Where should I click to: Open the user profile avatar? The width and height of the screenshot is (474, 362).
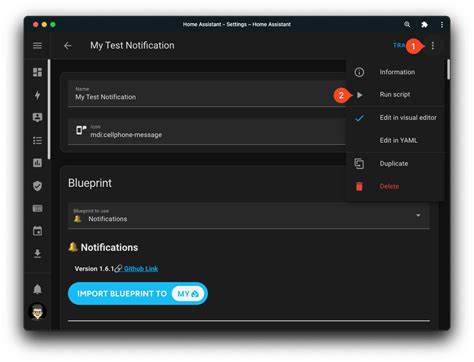point(37,311)
